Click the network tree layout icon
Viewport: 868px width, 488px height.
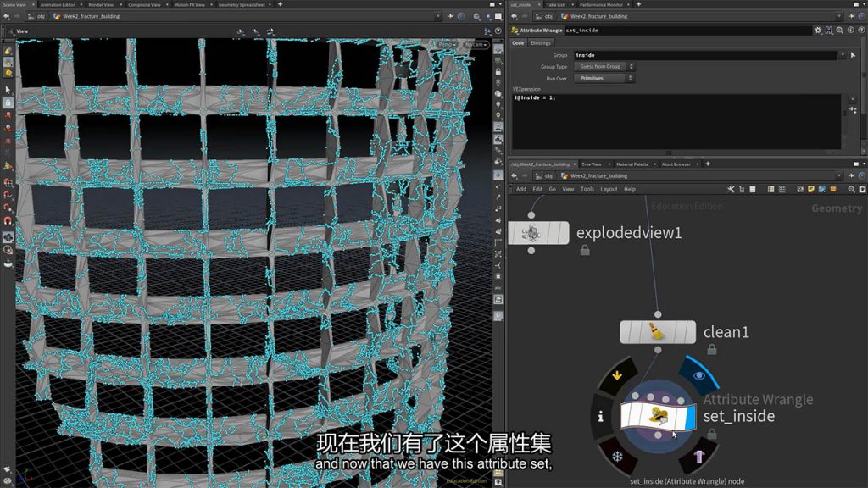point(742,189)
